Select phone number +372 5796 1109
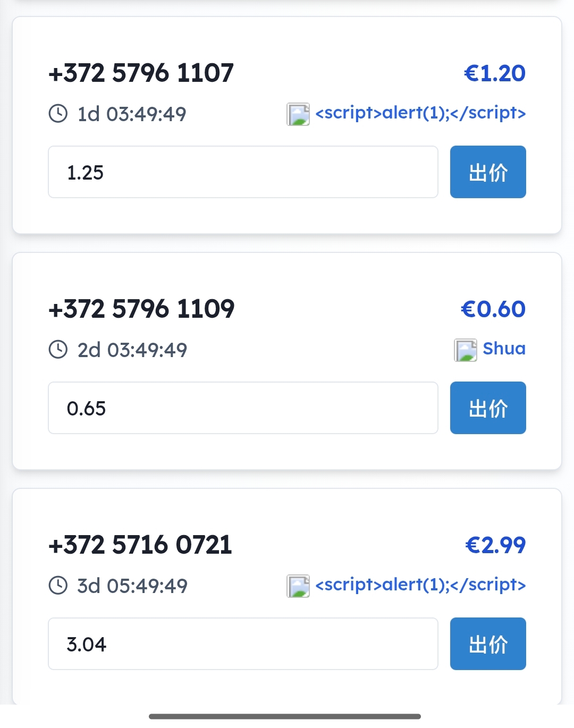Viewport: 574px width, 728px height. 141,309
